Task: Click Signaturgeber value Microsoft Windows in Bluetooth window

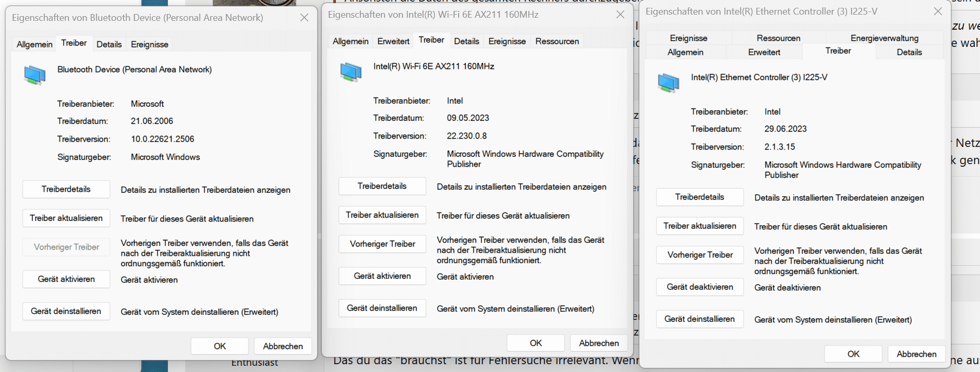Action: point(165,157)
